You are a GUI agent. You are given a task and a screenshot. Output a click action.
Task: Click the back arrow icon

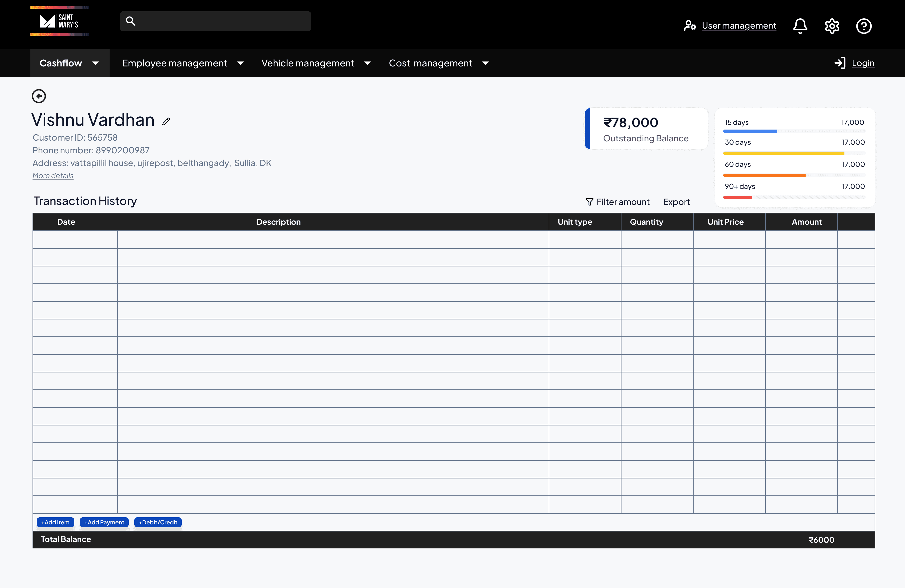39,96
